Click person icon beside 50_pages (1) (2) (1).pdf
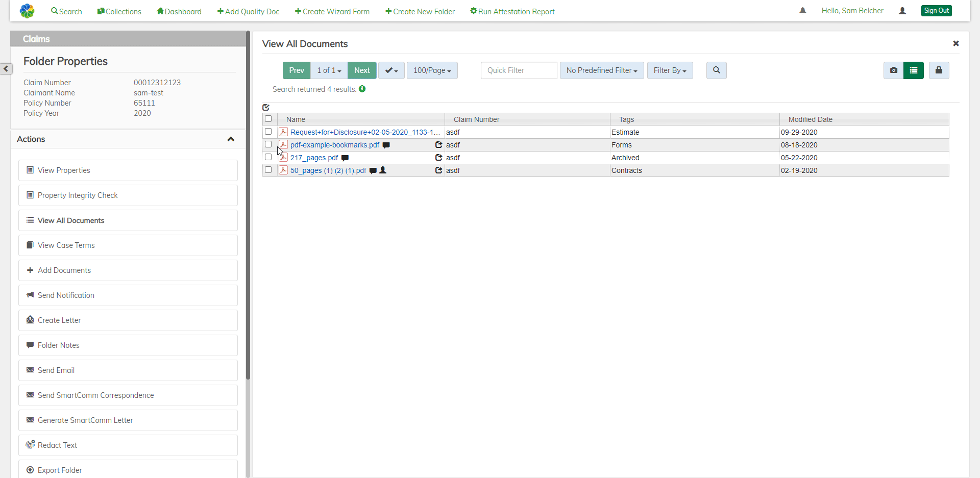Image resolution: width=980 pixels, height=478 pixels. [x=383, y=170]
